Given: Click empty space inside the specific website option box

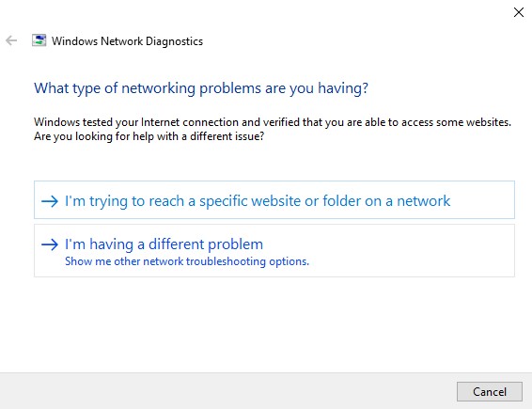Looking at the screenshot, I should pyautogui.click(x=482, y=200).
